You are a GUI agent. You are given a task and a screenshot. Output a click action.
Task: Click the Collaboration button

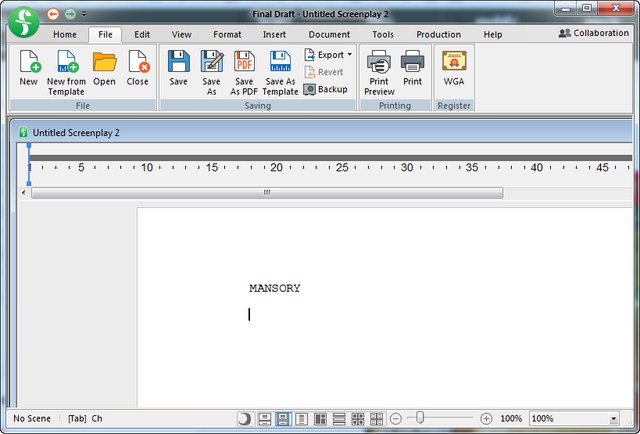tap(593, 33)
